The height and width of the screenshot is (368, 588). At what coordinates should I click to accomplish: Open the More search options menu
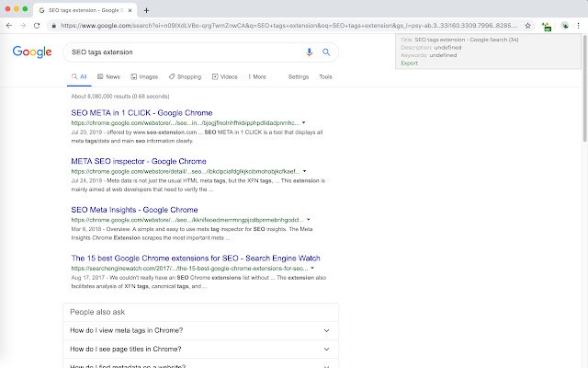[257, 77]
